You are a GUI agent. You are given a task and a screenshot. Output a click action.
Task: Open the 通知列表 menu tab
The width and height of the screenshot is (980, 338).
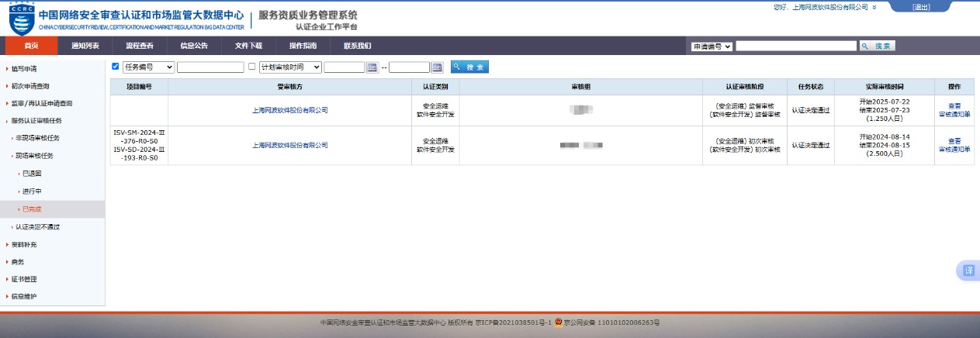tap(85, 46)
